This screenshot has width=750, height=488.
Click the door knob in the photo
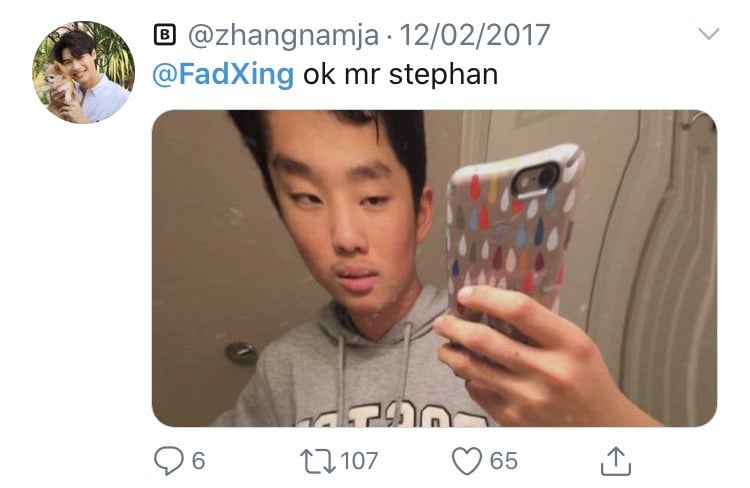(x=241, y=353)
